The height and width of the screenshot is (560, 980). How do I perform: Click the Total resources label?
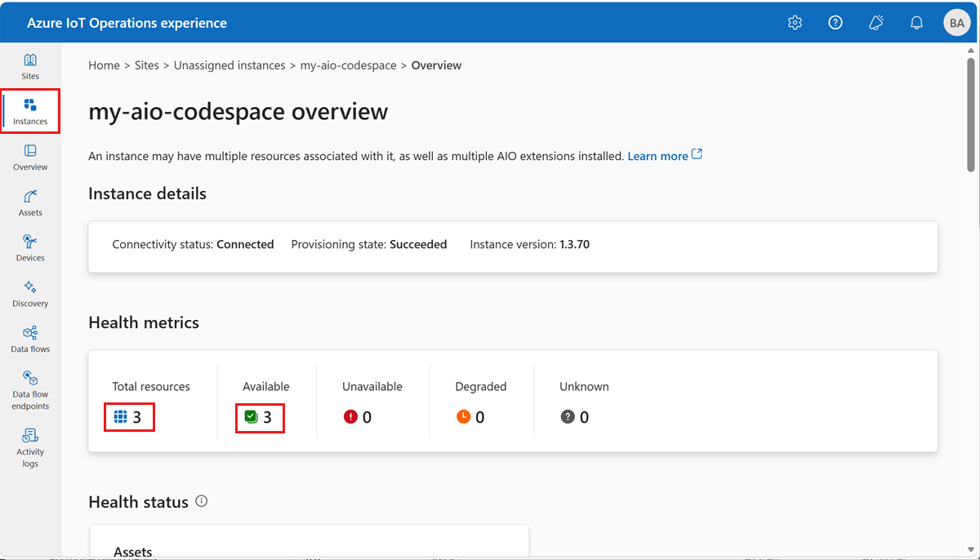coord(151,387)
